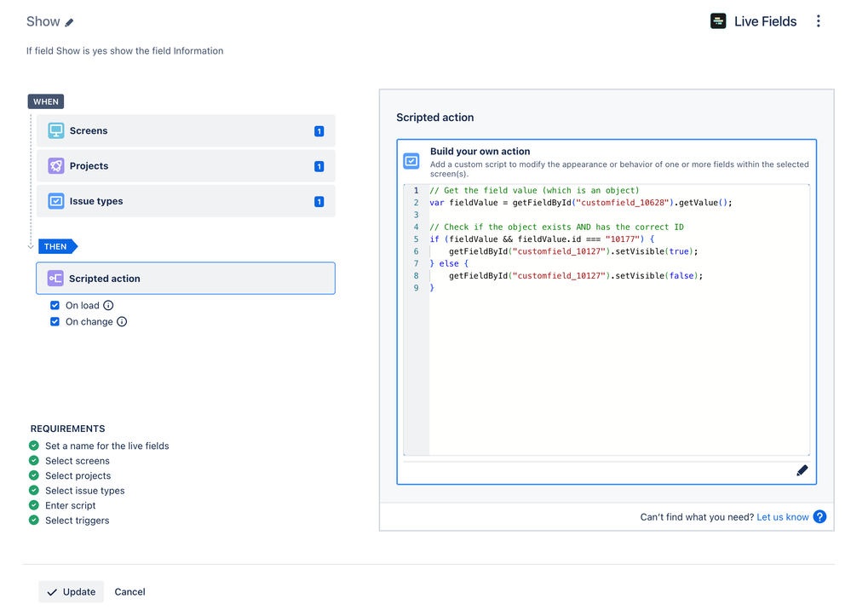851x616 pixels.
Task: Expand the Projects condition row
Action: (x=187, y=166)
